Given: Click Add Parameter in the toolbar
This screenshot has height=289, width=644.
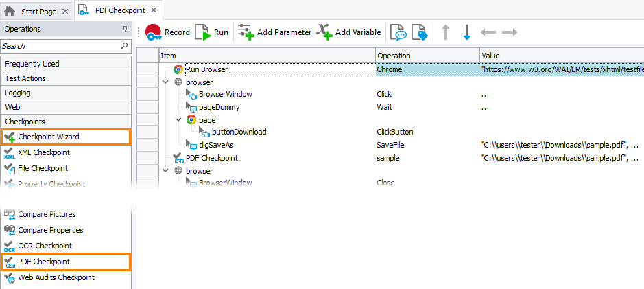Looking at the screenshot, I should tap(274, 32).
